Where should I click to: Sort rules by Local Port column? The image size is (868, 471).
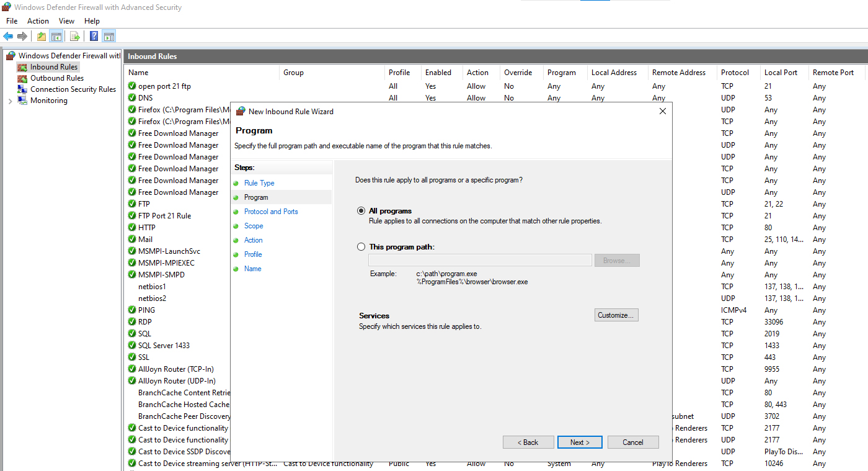pos(781,73)
